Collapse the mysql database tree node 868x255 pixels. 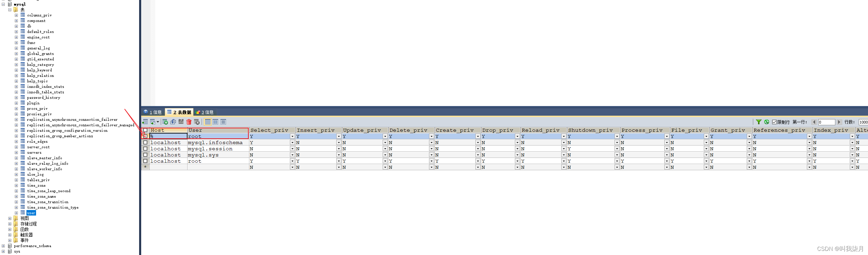tap(3, 4)
